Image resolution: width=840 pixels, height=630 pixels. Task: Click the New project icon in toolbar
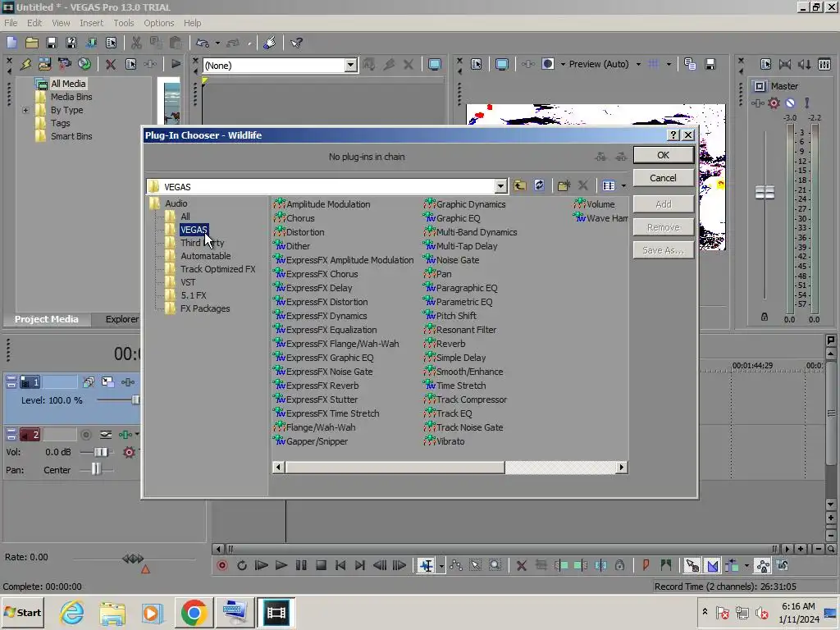11,43
